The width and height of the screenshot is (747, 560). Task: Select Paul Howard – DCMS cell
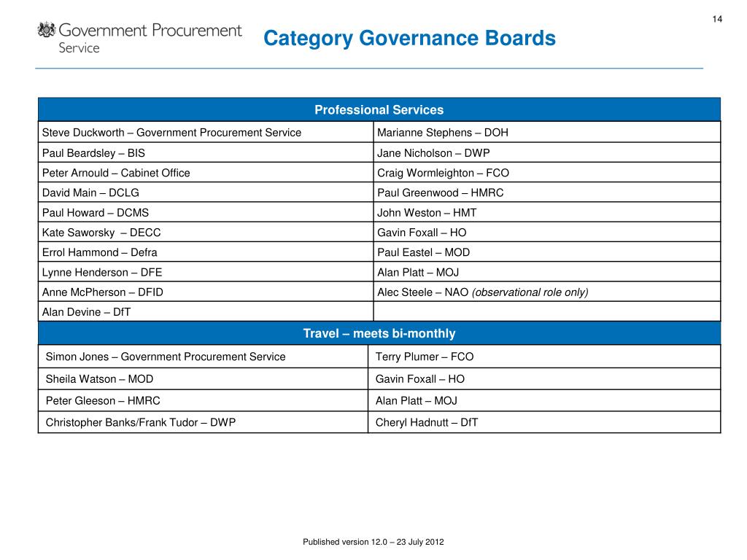click(x=206, y=212)
